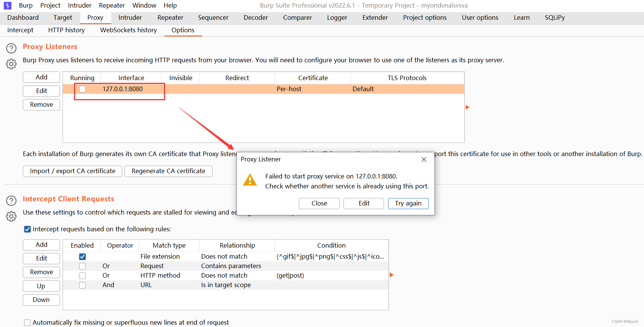Select the Contains parameters rule row
This screenshot has height=327, width=644.
225,266
